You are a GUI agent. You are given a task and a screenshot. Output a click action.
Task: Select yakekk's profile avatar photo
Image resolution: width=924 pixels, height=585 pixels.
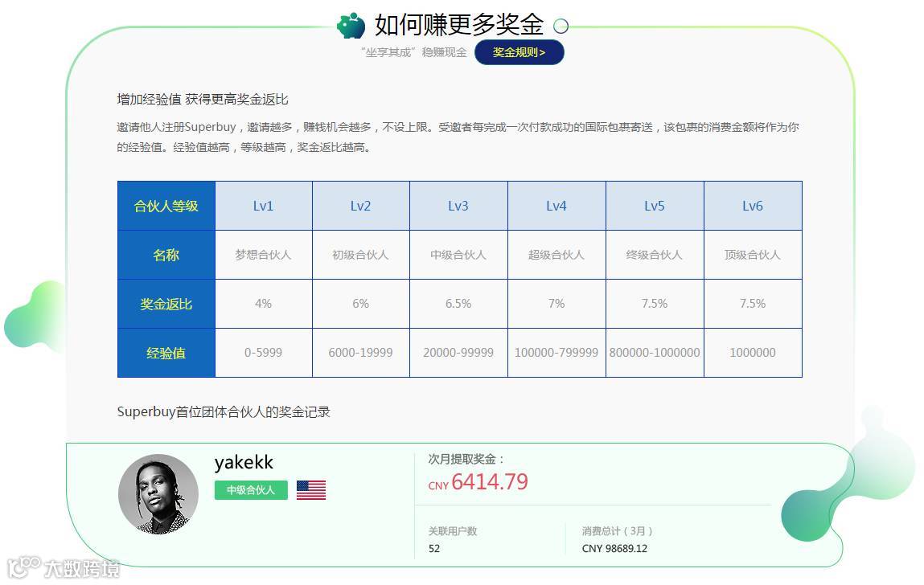(158, 493)
